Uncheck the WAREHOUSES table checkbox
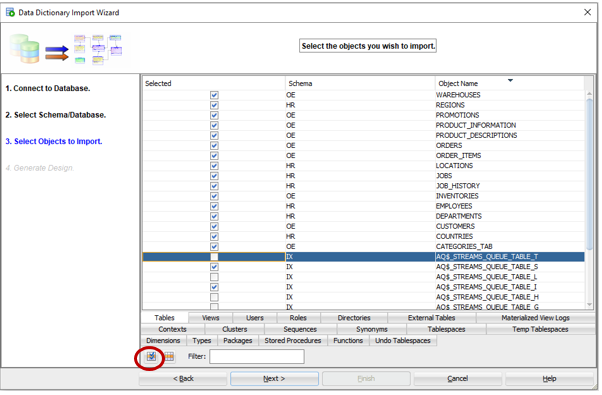 [214, 95]
